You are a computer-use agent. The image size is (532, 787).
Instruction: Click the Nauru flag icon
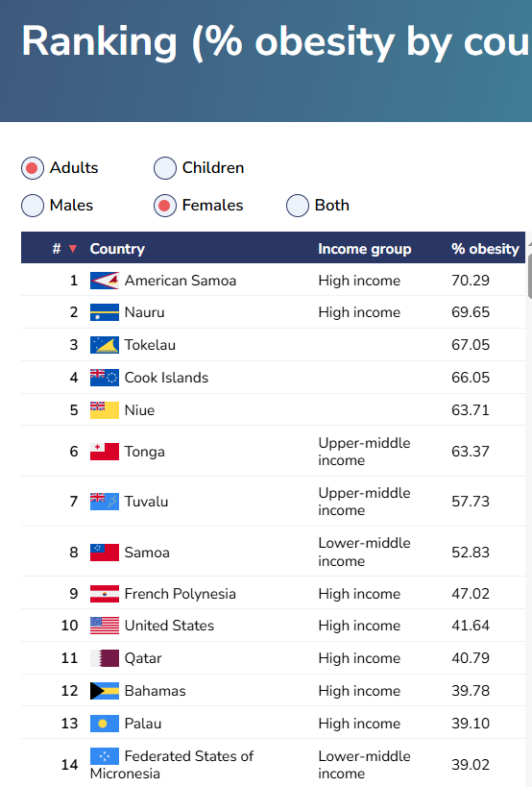pyautogui.click(x=105, y=312)
